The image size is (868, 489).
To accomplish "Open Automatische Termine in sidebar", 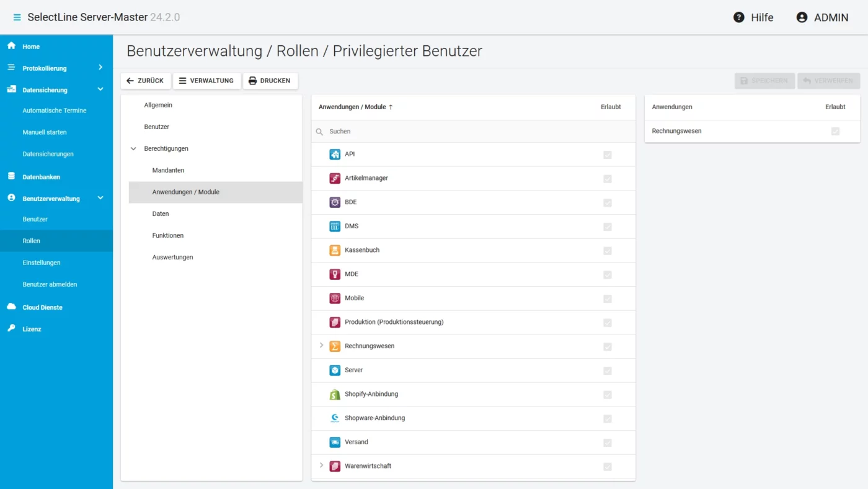I will coord(55,110).
